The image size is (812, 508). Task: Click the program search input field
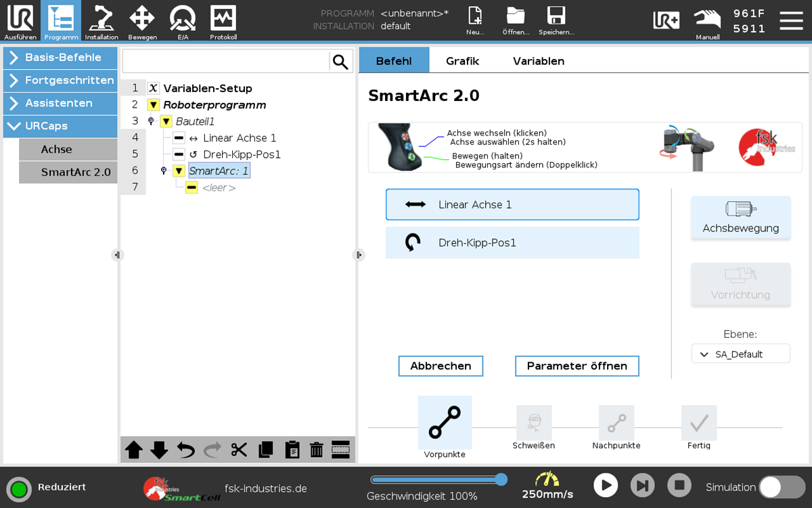coord(226,62)
